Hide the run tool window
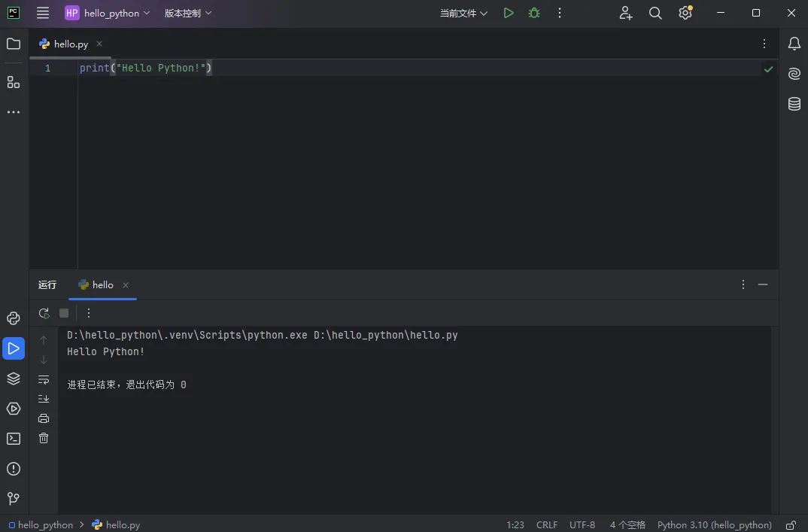 pyautogui.click(x=763, y=284)
